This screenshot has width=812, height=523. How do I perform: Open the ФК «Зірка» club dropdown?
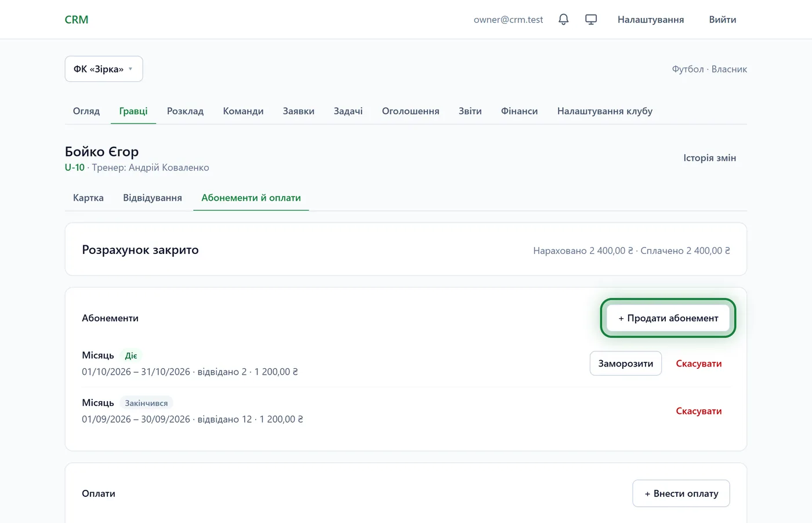click(x=104, y=69)
